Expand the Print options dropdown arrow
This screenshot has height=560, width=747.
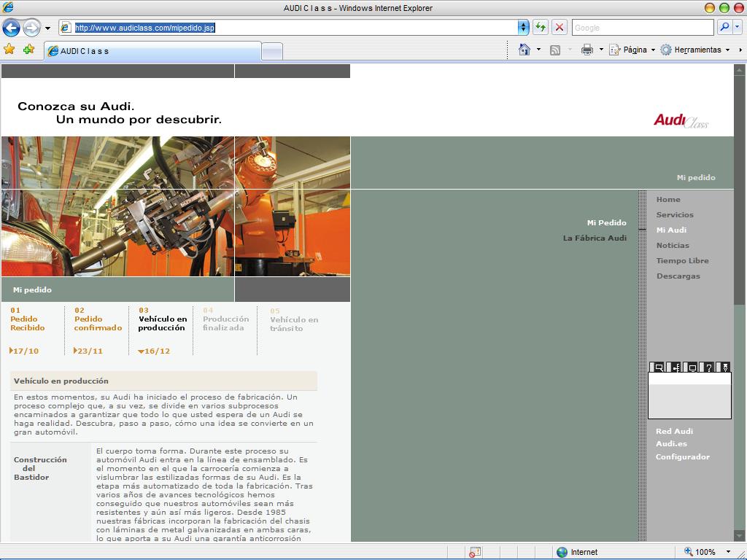(x=601, y=50)
